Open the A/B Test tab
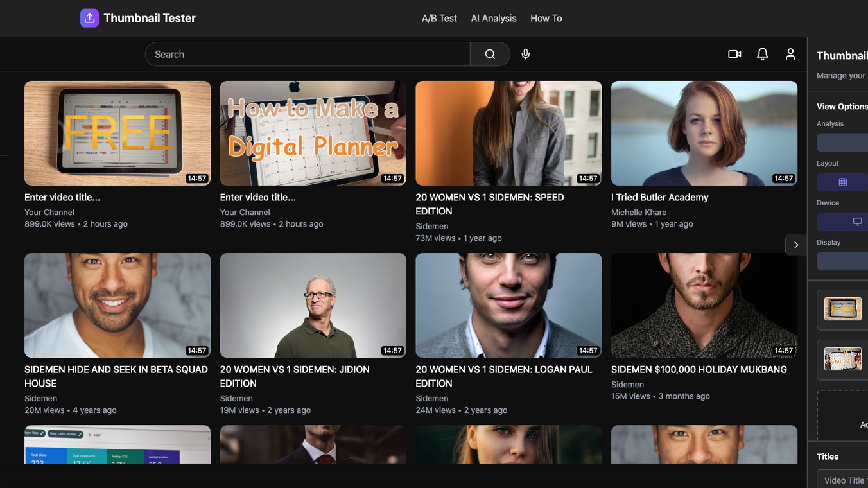Screen dimensions: 868x488 tap(439, 18)
